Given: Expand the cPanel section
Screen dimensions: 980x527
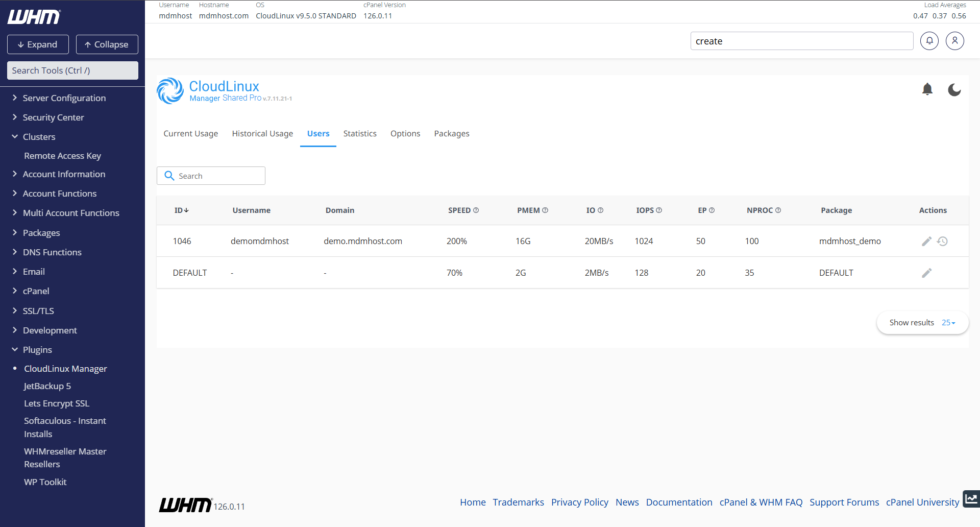Looking at the screenshot, I should [31, 291].
